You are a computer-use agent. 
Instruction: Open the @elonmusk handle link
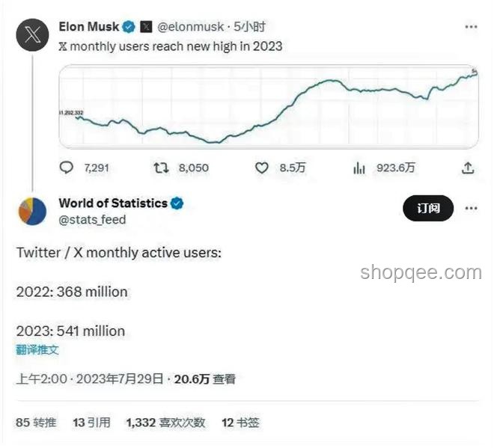(x=191, y=27)
